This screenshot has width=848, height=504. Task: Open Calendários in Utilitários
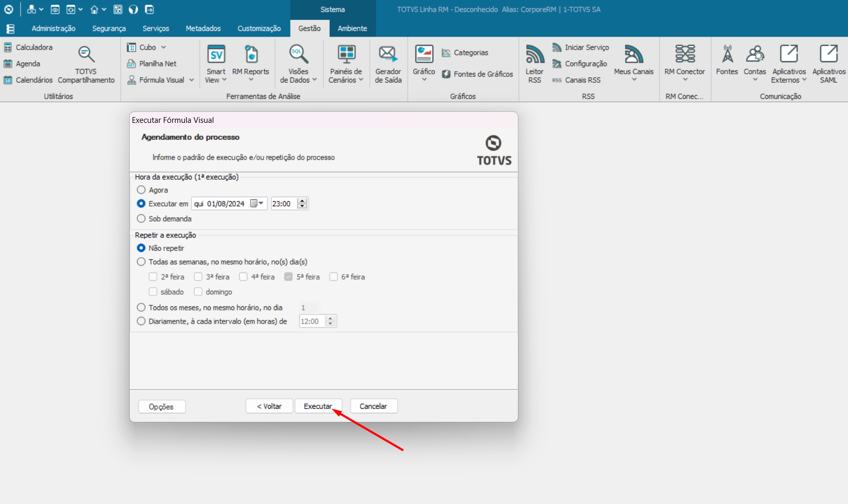[28, 80]
